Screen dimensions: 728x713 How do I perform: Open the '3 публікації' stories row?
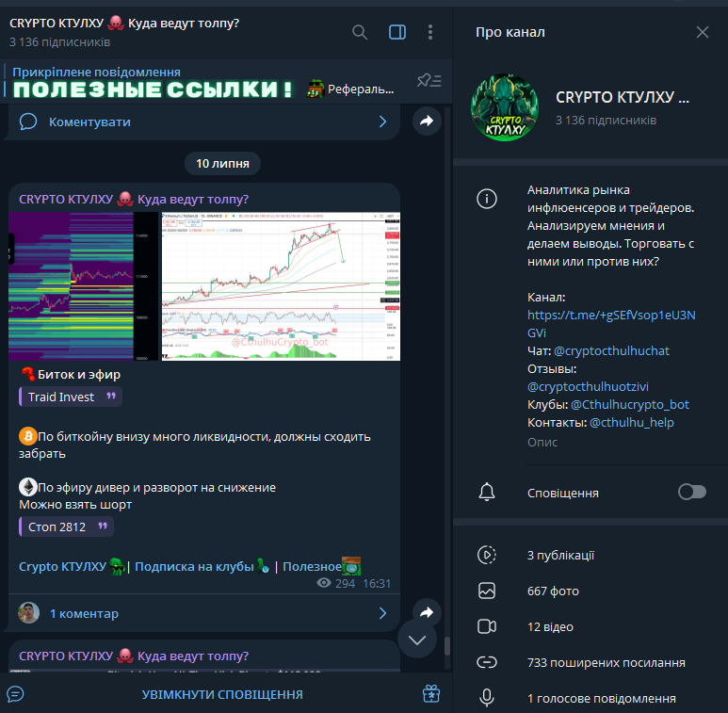[x=590, y=555]
